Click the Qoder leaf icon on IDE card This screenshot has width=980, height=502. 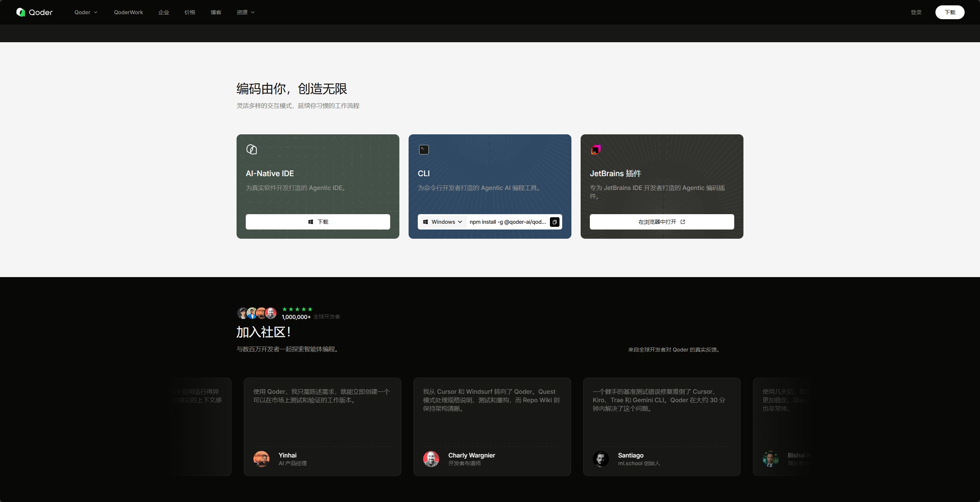click(x=252, y=149)
